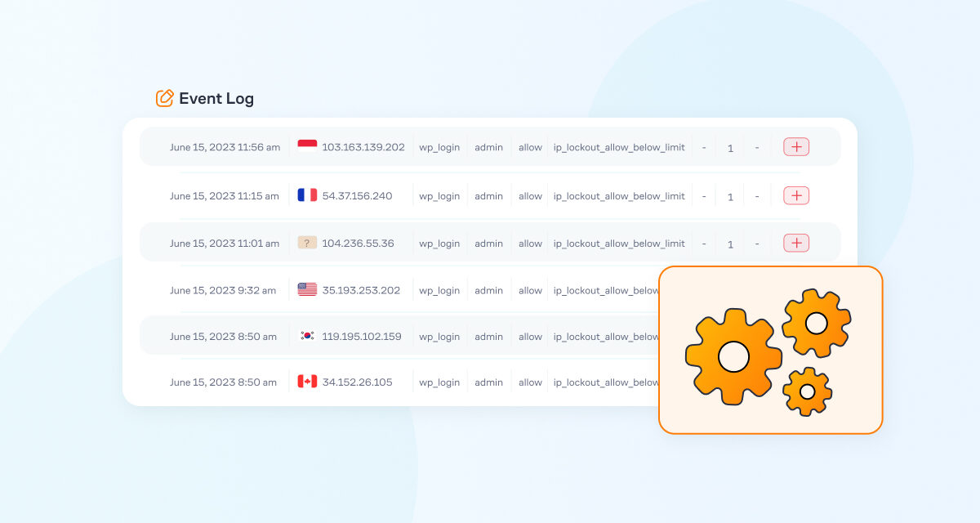980x523 pixels.
Task: Click allow in the 34.152.26.105 row
Action: (530, 382)
